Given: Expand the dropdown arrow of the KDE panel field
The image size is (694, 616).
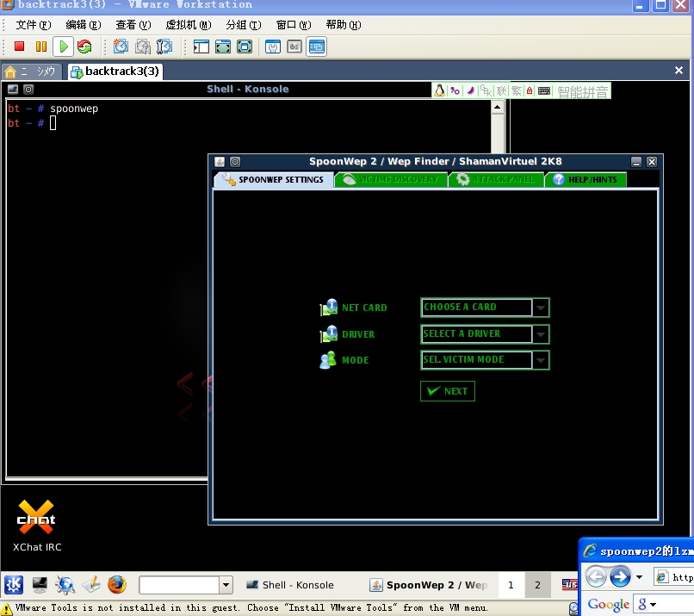Looking at the screenshot, I should [x=226, y=585].
